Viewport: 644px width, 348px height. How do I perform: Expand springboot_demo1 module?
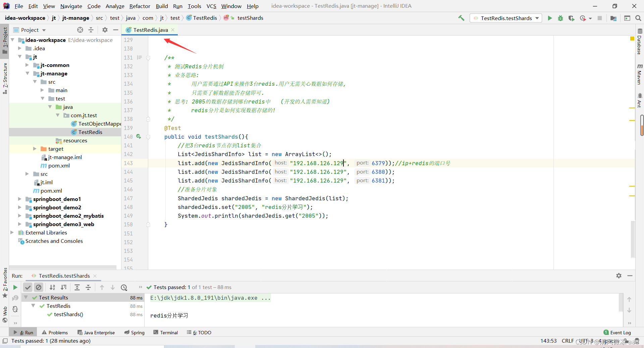pyautogui.click(x=20, y=199)
